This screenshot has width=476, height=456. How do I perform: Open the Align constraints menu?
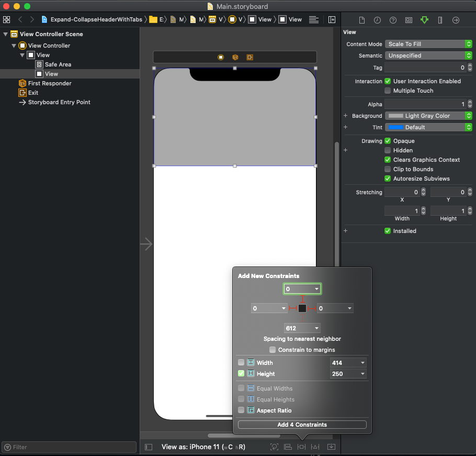click(x=288, y=447)
